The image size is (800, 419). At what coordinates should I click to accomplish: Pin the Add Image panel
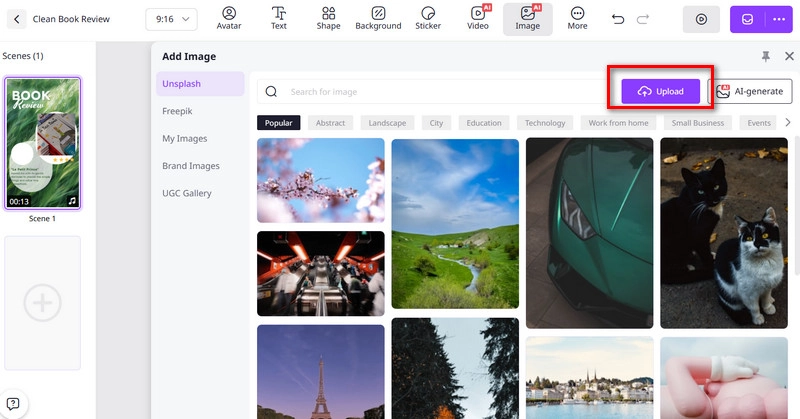(766, 57)
